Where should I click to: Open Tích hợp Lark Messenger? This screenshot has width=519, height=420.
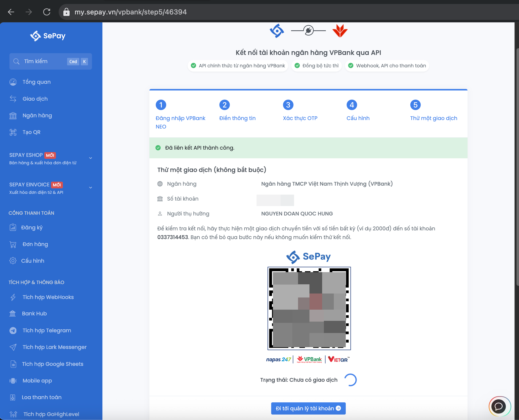54,347
